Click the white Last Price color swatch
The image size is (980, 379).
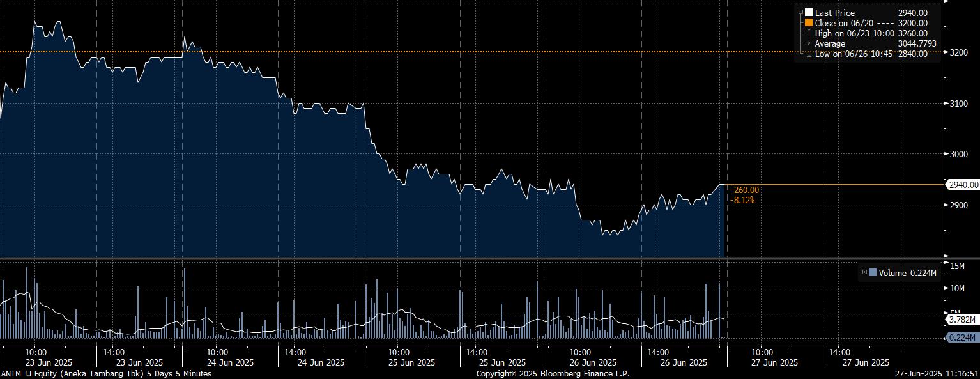coord(809,13)
